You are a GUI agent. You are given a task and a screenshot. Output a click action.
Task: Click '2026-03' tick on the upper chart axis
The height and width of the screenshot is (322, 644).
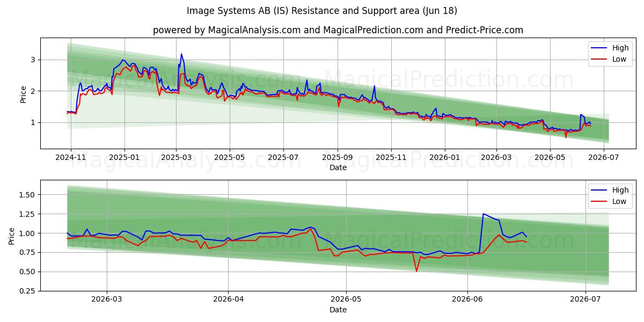pos(496,158)
